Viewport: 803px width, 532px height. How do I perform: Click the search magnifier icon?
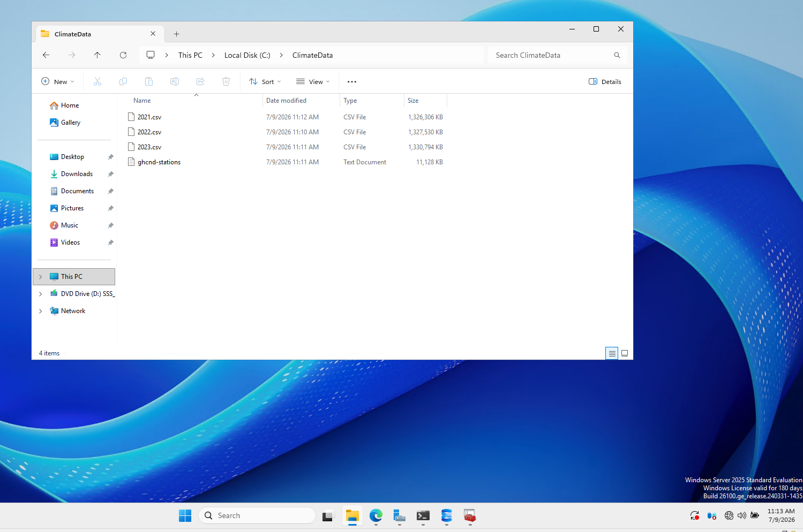[617, 55]
